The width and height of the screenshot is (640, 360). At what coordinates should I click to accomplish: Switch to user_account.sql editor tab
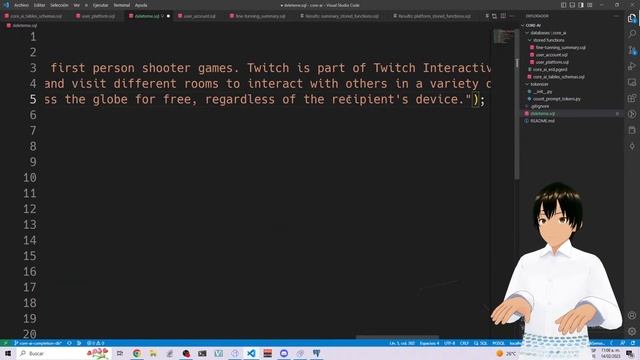pyautogui.click(x=196, y=16)
